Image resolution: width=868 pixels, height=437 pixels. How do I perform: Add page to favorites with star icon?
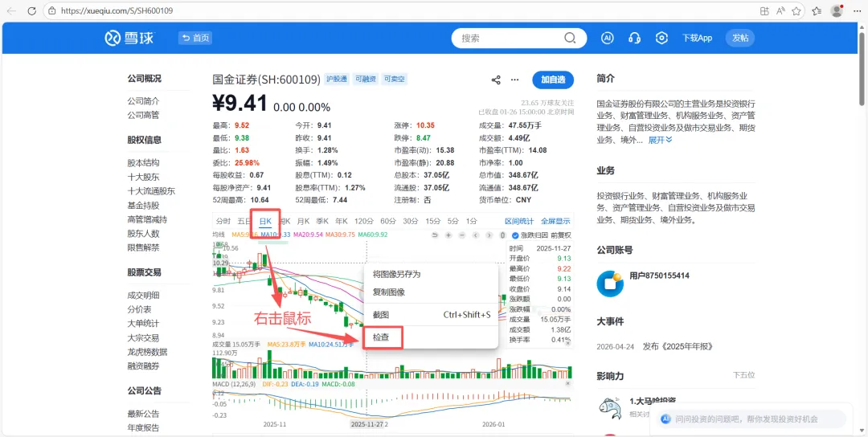(x=796, y=10)
